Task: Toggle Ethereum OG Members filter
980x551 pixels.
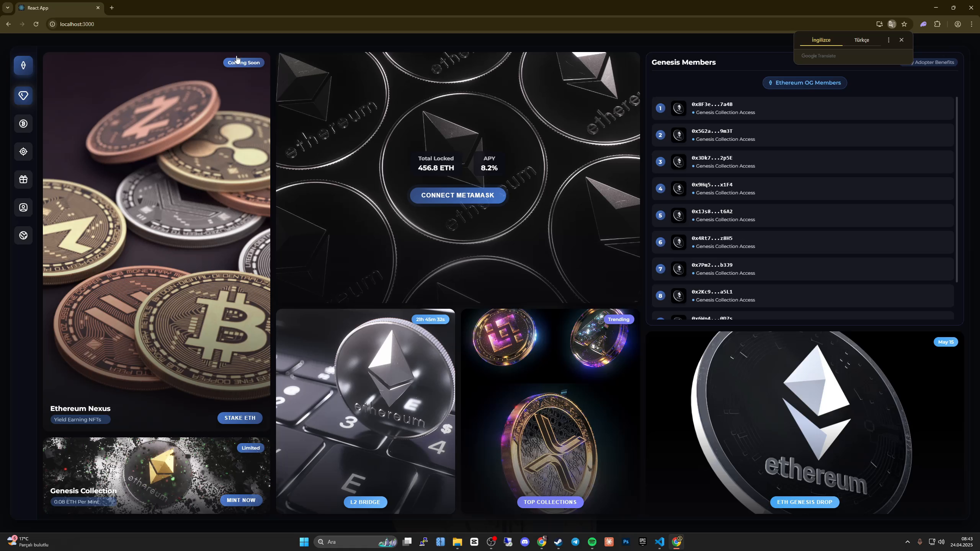Action: pos(804,83)
